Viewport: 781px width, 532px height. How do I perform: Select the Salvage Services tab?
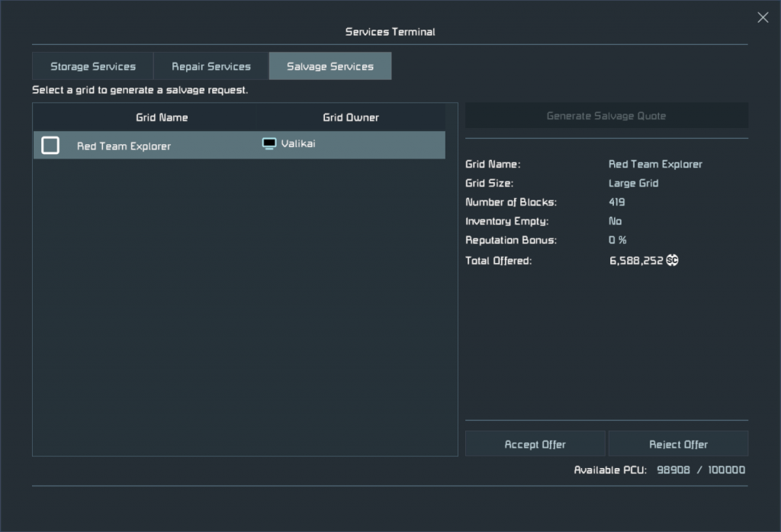[x=330, y=66]
